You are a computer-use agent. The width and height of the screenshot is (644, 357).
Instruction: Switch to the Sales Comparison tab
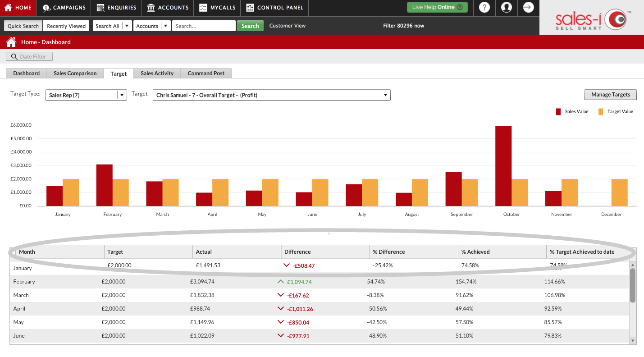click(x=75, y=73)
